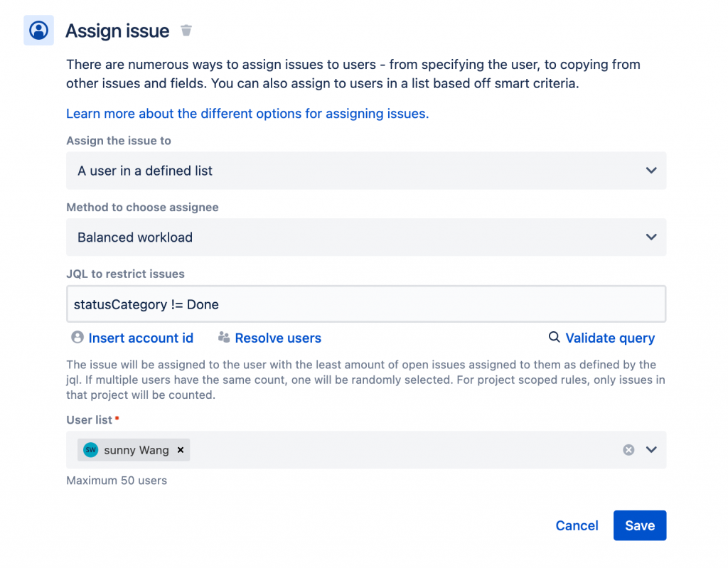The height and width of the screenshot is (568, 728).
Task: Click the Assign issue person icon
Action: click(39, 31)
